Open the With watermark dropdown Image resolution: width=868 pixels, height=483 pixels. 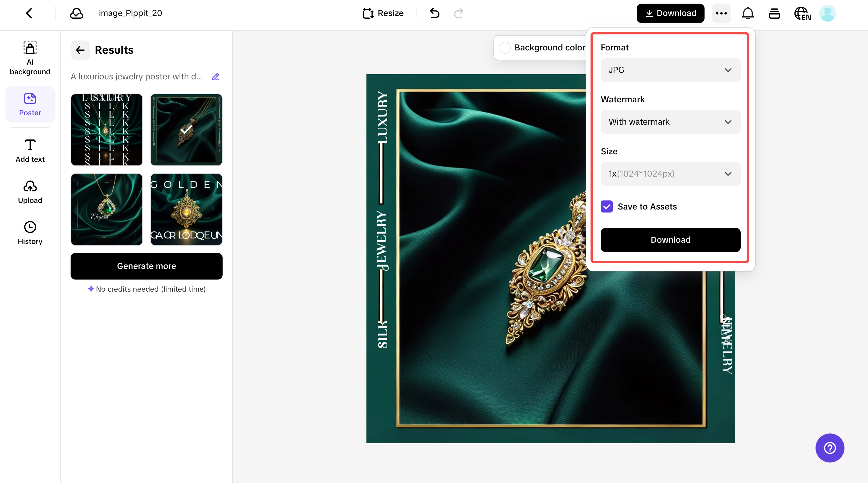coord(670,122)
